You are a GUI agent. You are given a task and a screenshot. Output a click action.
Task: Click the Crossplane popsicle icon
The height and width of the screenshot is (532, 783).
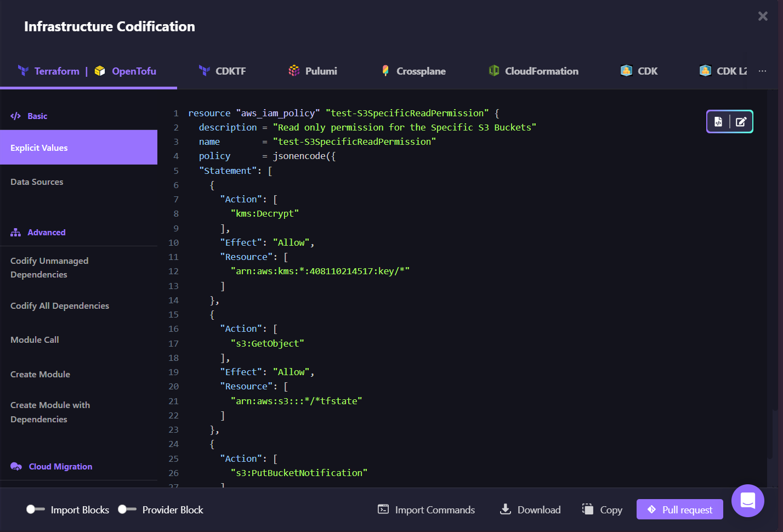coord(385,70)
